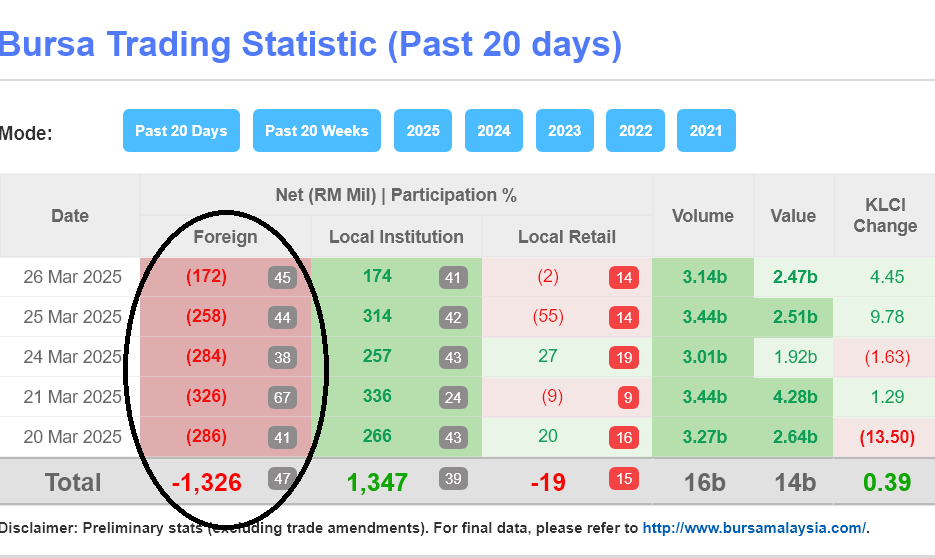Click total foreign net -1,326
The image size is (935, 558).
point(206,482)
